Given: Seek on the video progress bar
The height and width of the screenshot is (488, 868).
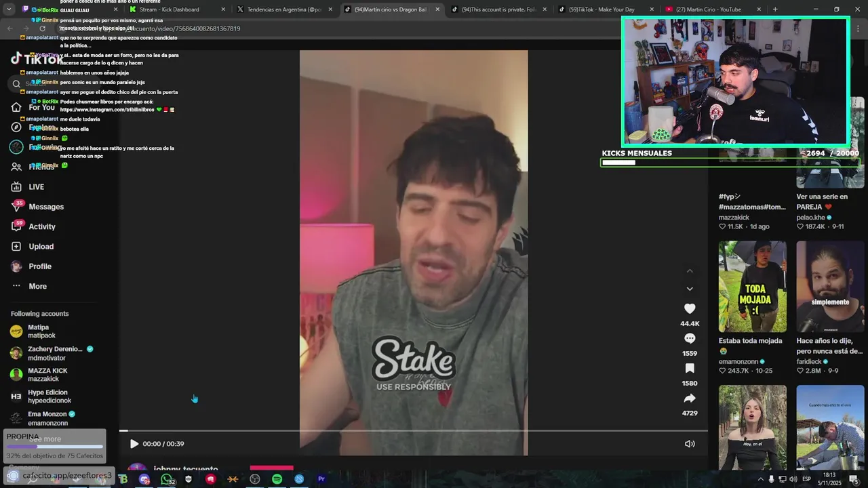Looking at the screenshot, I should pos(414,430).
